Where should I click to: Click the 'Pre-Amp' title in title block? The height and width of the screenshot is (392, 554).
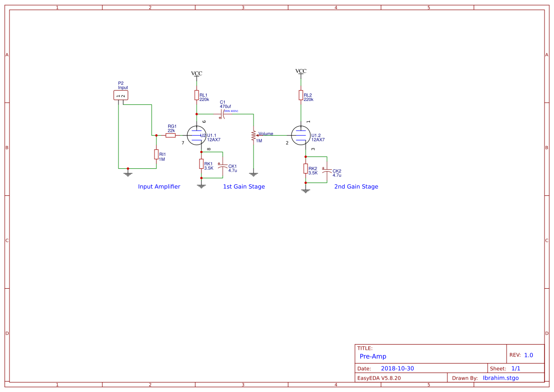point(372,356)
